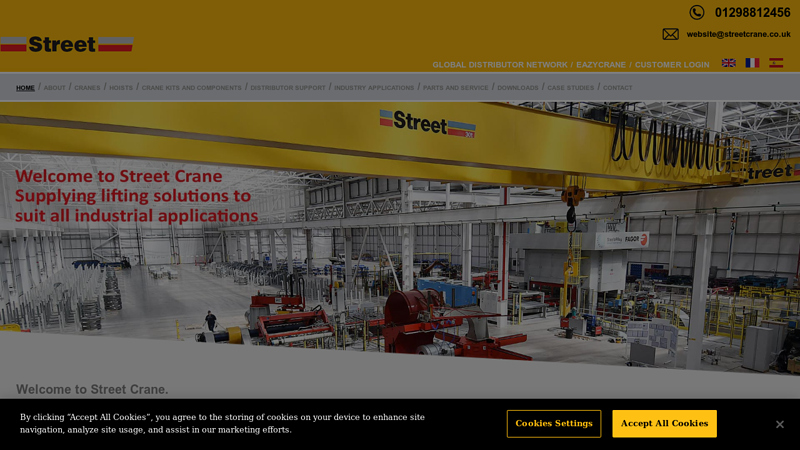Open the Hoists menu item
This screenshot has height=450, width=800.
(x=121, y=88)
